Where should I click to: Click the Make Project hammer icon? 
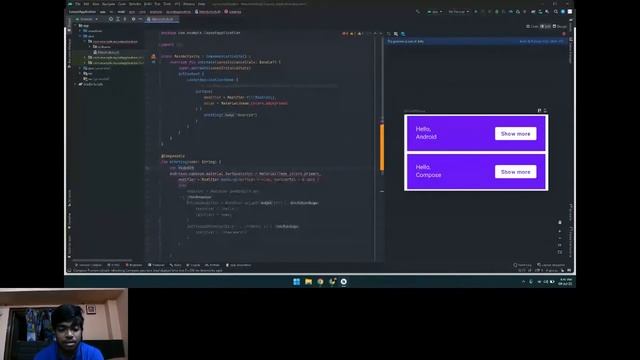tap(418, 11)
